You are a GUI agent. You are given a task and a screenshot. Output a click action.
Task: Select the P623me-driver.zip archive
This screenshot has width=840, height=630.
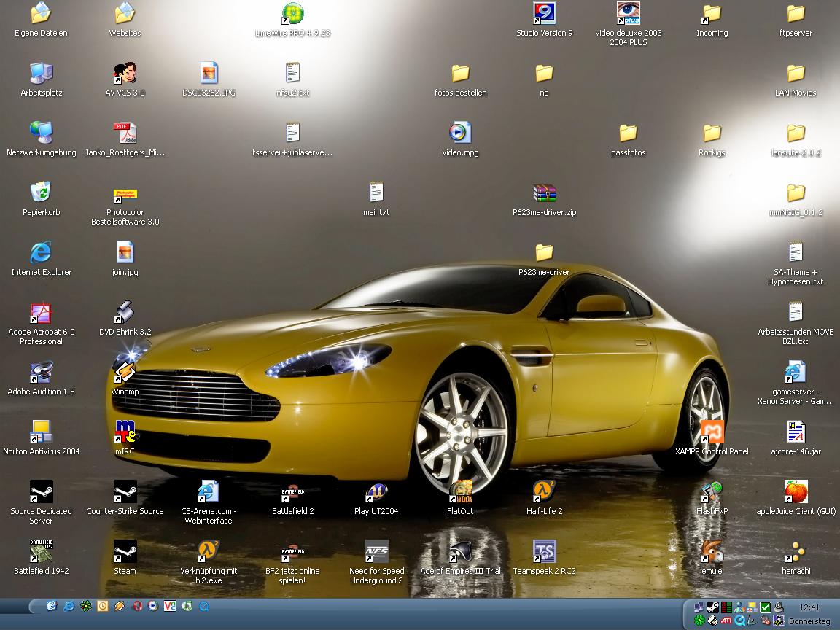[544, 192]
